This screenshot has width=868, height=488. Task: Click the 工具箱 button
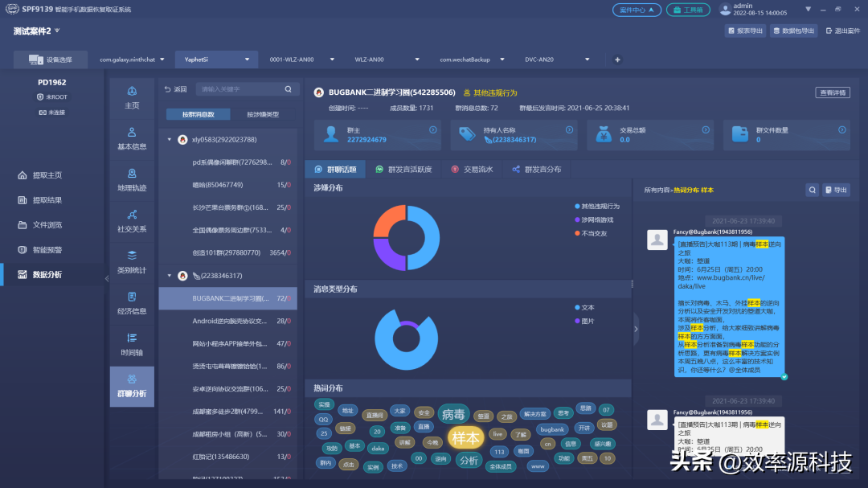688,10
